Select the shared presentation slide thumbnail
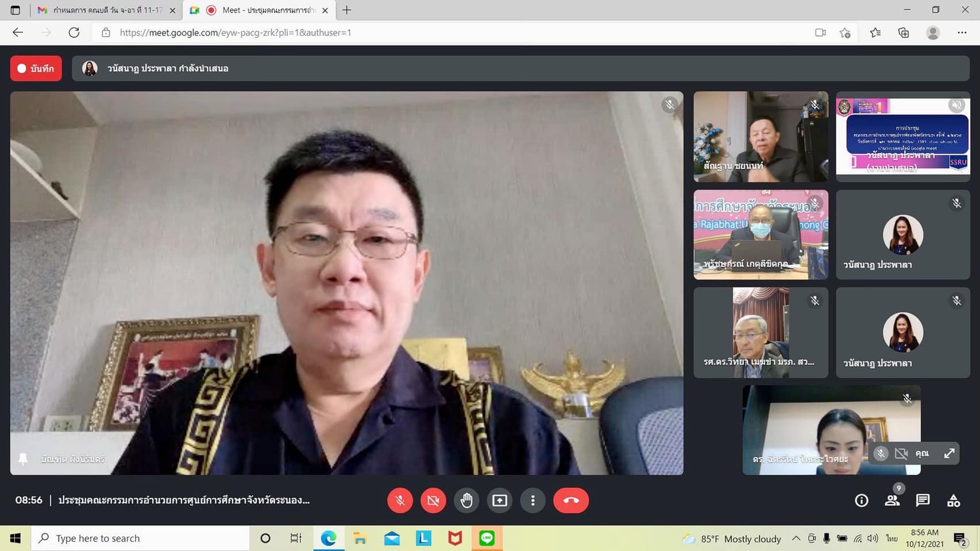Viewport: 980px width, 551px height. [902, 137]
